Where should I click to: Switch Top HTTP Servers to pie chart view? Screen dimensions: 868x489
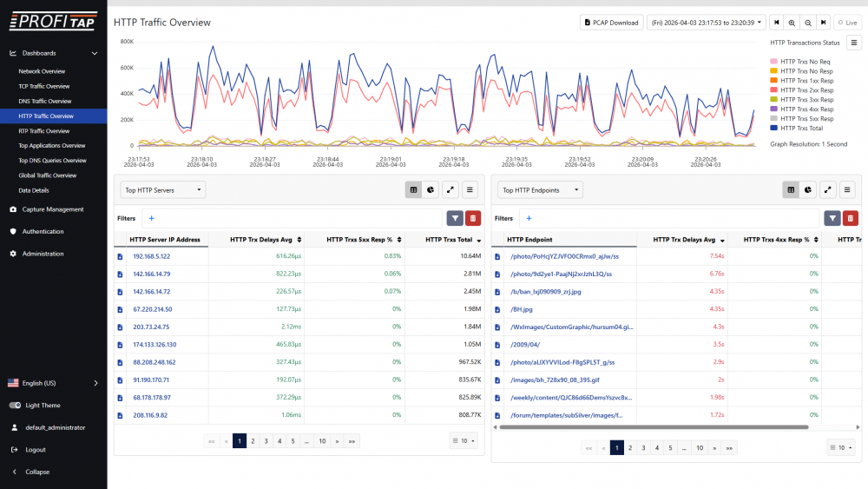(431, 189)
